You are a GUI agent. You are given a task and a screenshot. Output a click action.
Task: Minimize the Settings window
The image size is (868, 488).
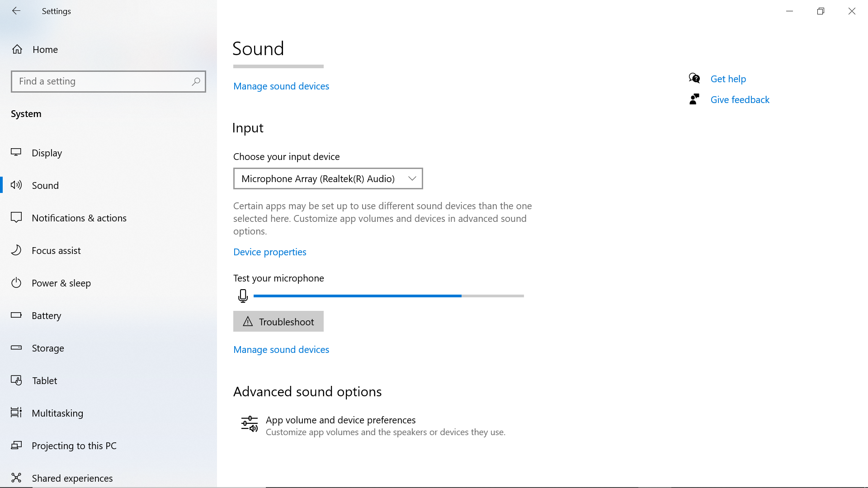790,11
